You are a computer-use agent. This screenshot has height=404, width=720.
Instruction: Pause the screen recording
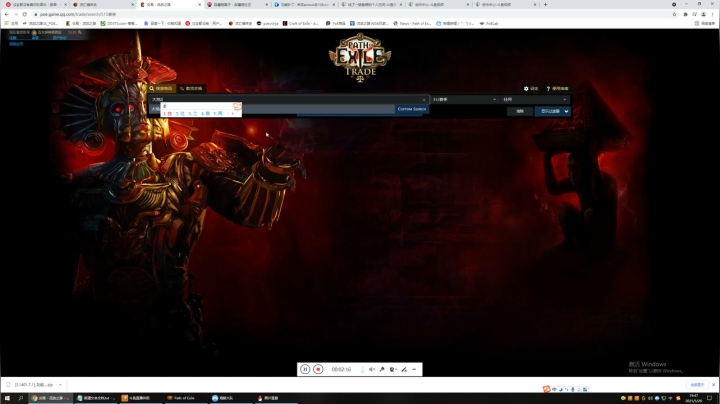pos(305,369)
